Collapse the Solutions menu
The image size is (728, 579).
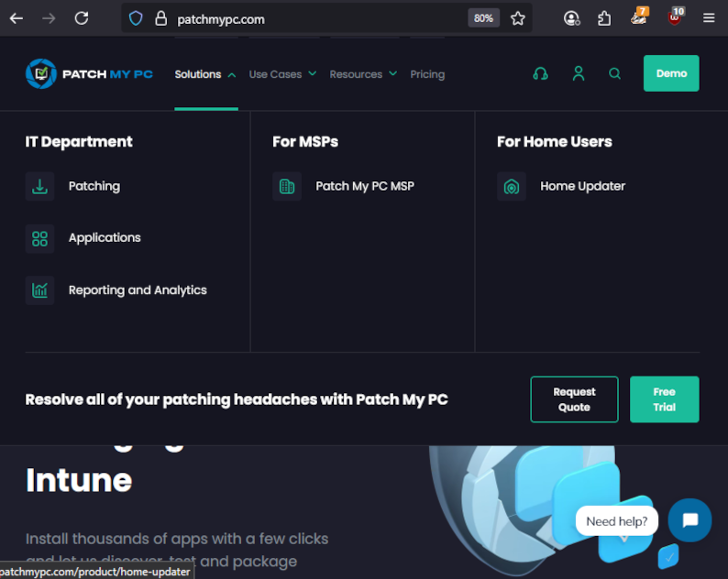point(198,74)
